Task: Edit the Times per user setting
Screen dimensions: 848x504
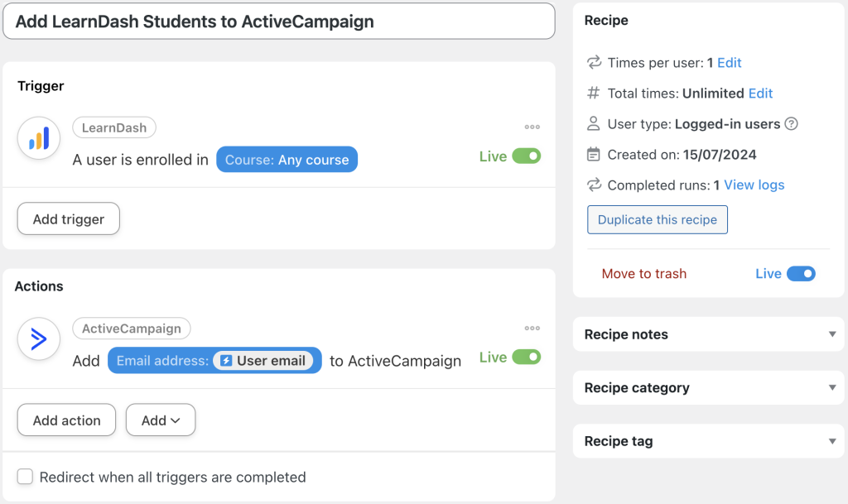Action: pyautogui.click(x=730, y=63)
